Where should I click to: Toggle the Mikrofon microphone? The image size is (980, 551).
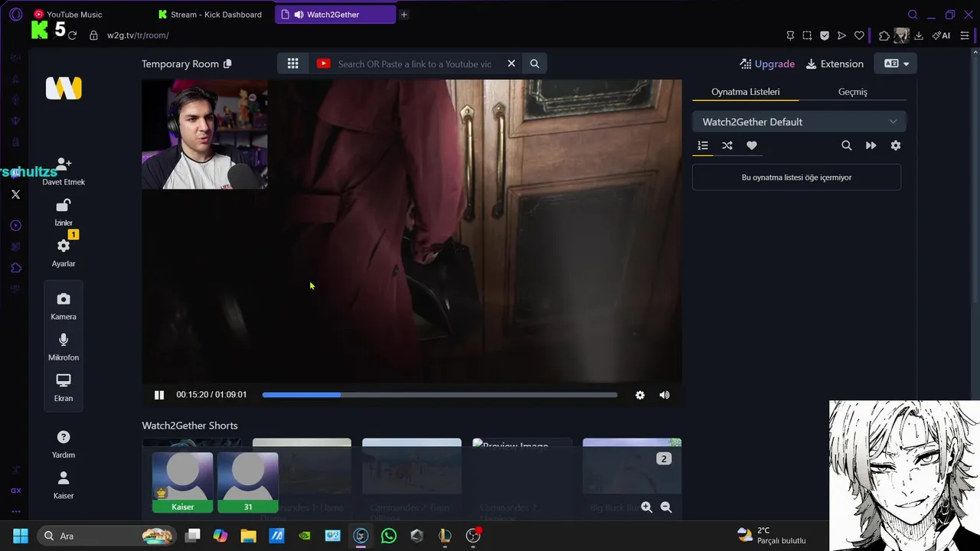point(64,347)
